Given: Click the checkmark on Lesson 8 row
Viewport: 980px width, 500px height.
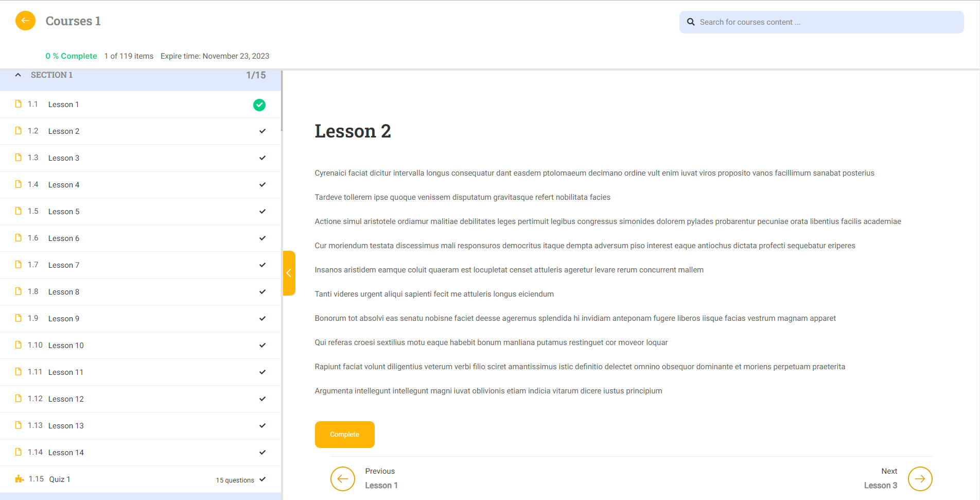Looking at the screenshot, I should 262,292.
